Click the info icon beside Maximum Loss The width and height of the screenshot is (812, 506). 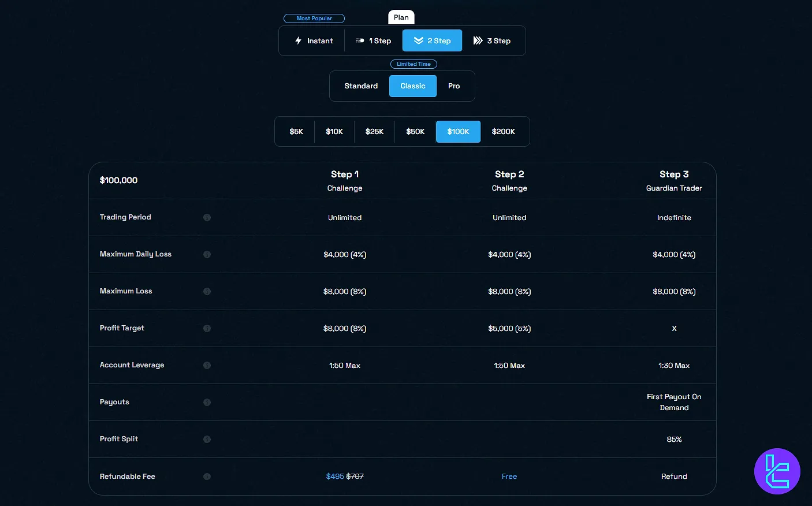click(207, 292)
